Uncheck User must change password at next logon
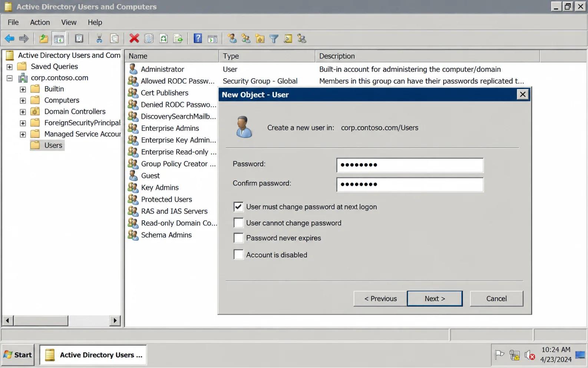 point(238,207)
